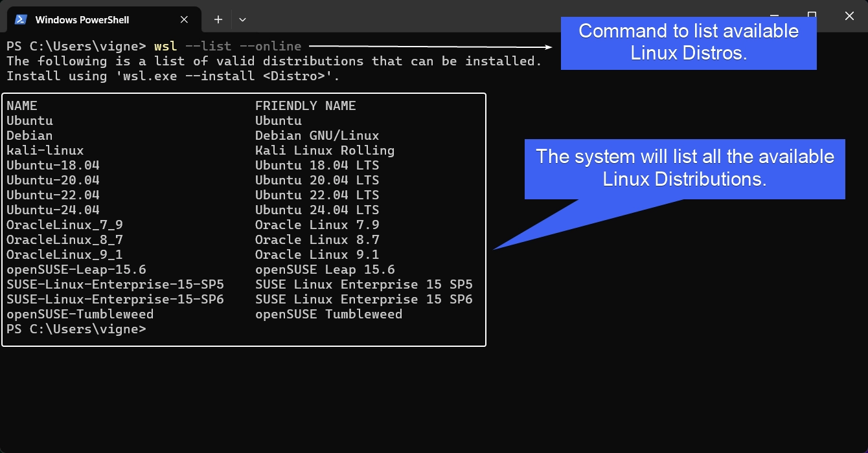
Task: Click 'Ubuntu-24.04' distro name
Action: click(53, 210)
